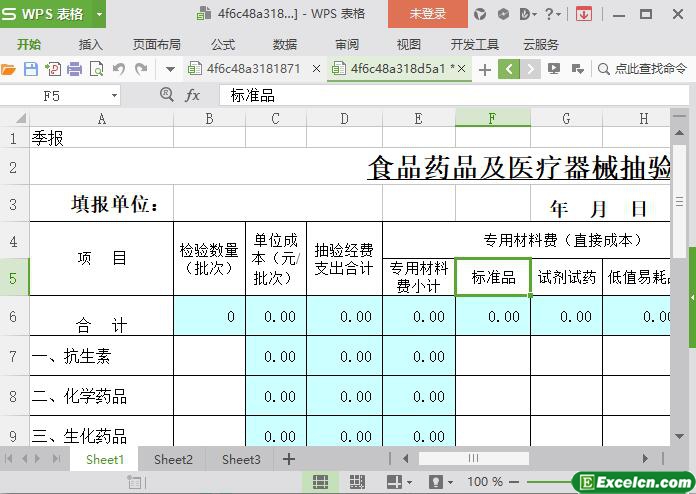Open the Name Box dropdown arrow
Viewport: 696px width, 494px height.
pos(114,95)
